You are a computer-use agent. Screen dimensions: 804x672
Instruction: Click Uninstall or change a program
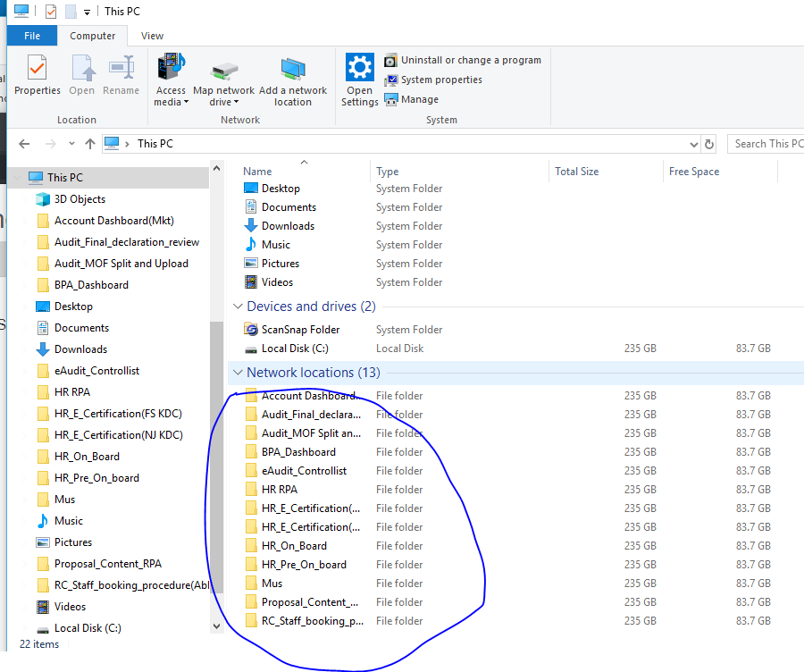(463, 60)
